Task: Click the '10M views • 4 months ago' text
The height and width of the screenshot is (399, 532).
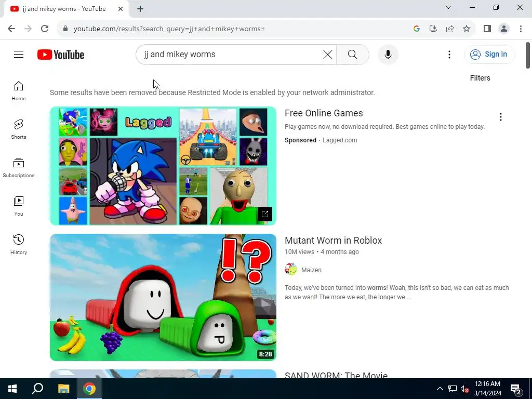Action: [322, 252]
